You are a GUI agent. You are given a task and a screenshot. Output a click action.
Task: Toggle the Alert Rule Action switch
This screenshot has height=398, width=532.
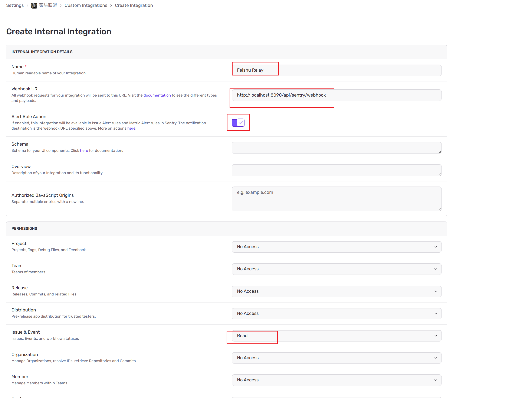(238, 123)
